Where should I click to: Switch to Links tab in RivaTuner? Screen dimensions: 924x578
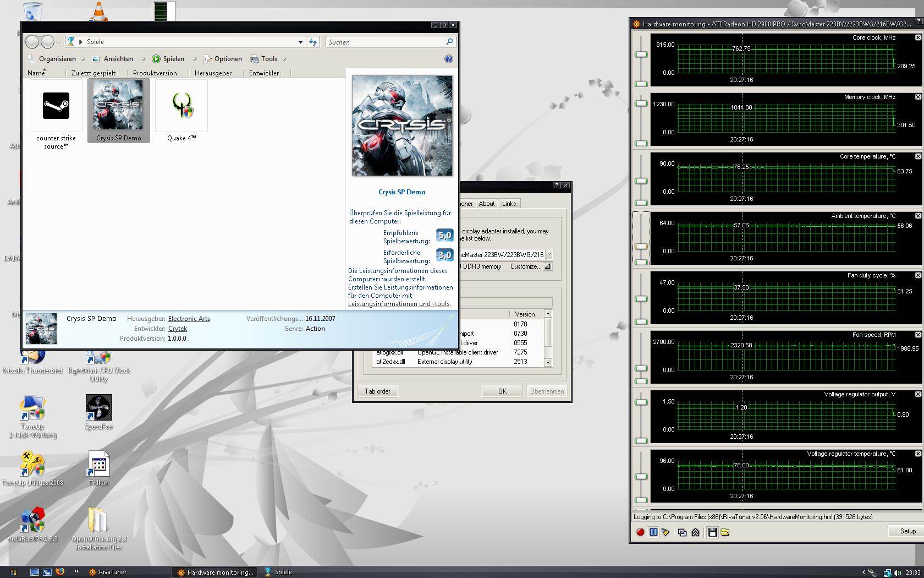coord(509,204)
